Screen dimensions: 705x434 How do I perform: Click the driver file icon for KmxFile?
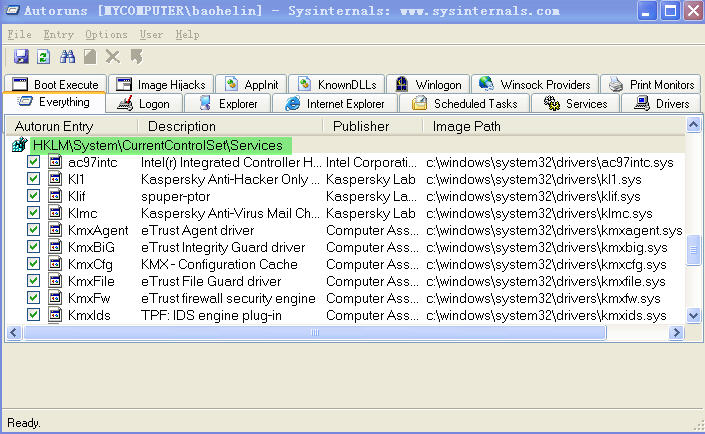pos(55,281)
